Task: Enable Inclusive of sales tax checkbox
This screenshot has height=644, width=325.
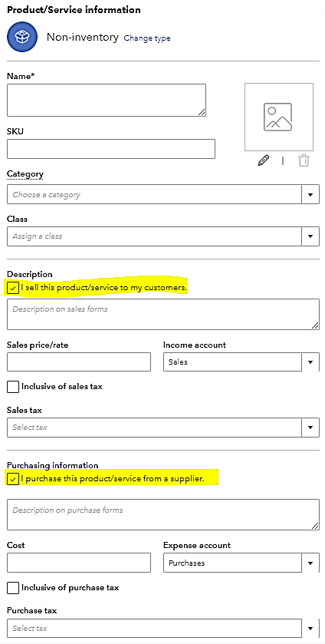Action: [x=13, y=387]
